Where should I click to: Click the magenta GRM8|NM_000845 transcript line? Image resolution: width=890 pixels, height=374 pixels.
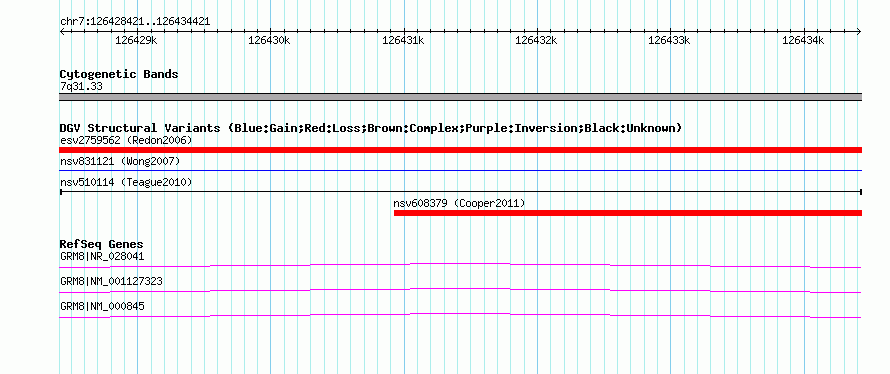click(460, 316)
